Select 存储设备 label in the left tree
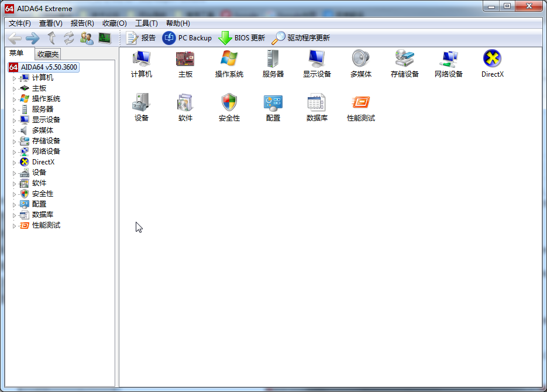The height and width of the screenshot is (392, 547). coord(46,141)
